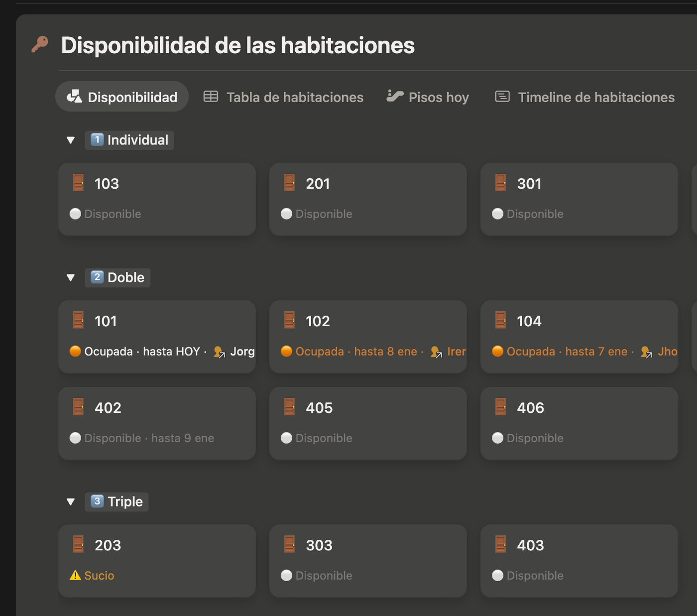The height and width of the screenshot is (616, 697).
Task: Switch to the Tabla de habitaciones view
Action: 294,97
